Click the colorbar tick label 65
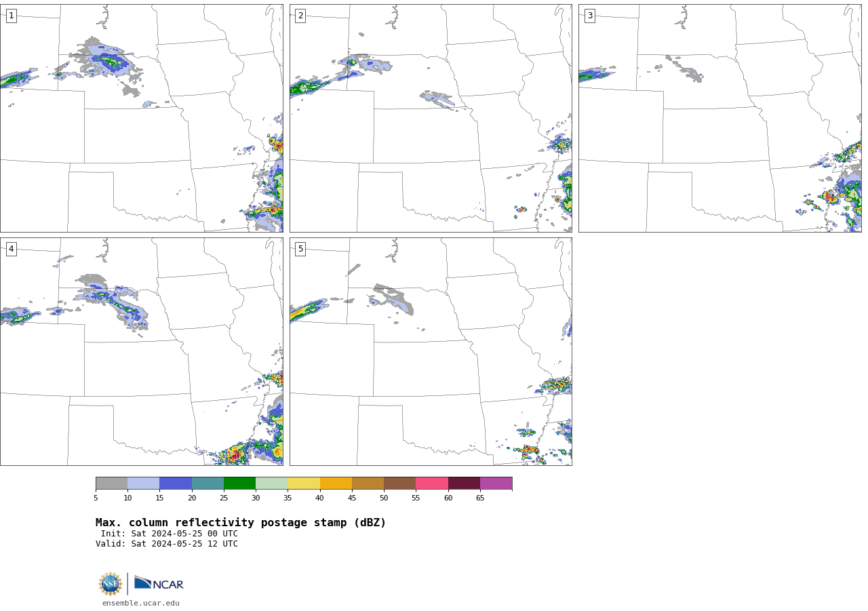This screenshot has height=611, width=868. coord(480,498)
